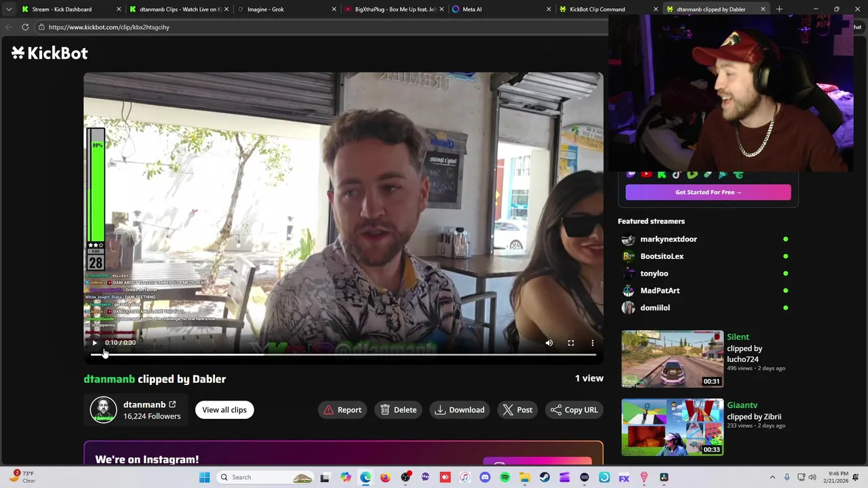868x488 pixels.
Task: Show hidden system tray icons
Action: click(772, 477)
